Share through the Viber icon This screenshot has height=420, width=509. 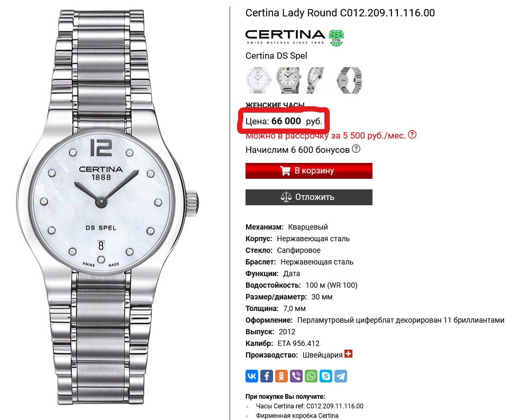pos(296,376)
